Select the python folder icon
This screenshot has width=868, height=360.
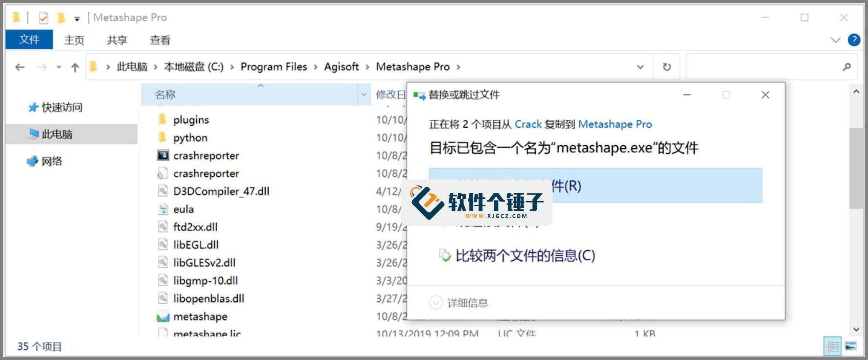coord(162,137)
